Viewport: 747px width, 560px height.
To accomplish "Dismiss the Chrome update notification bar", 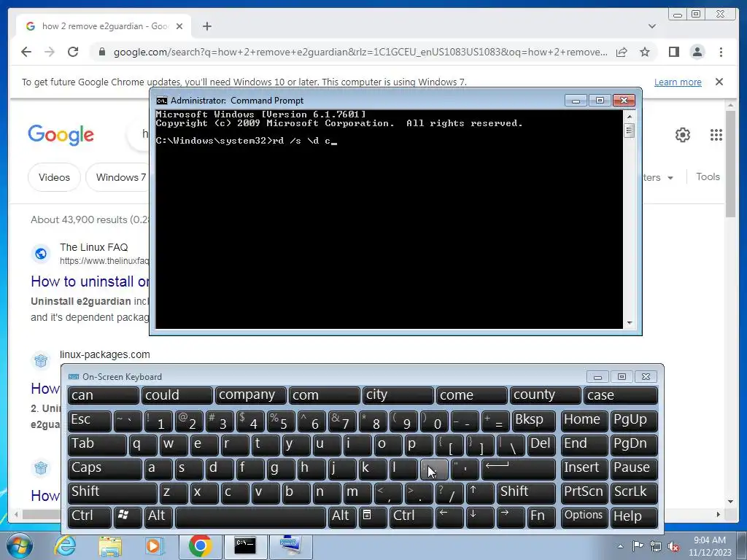I will coord(719,82).
